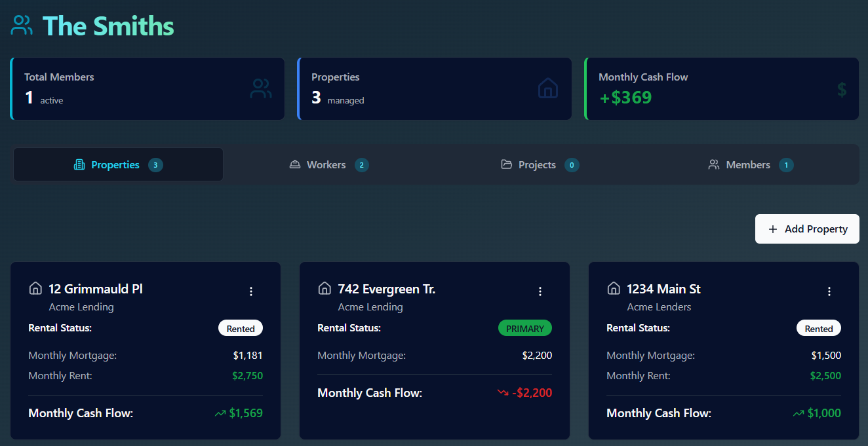The height and width of the screenshot is (446, 868).
Task: Open the options menu for 1234 Main St
Action: (x=829, y=291)
